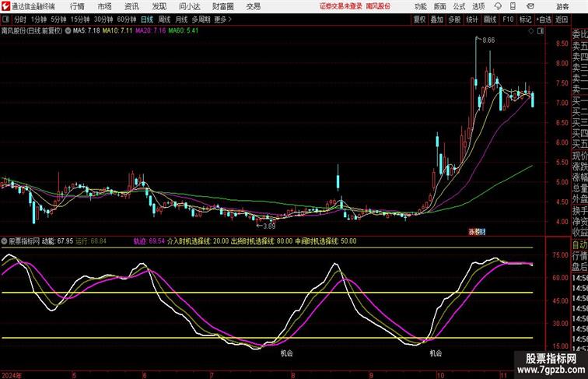This screenshot has height=379, width=588.
Task: Click the 标记 mark button
Action: point(525,19)
